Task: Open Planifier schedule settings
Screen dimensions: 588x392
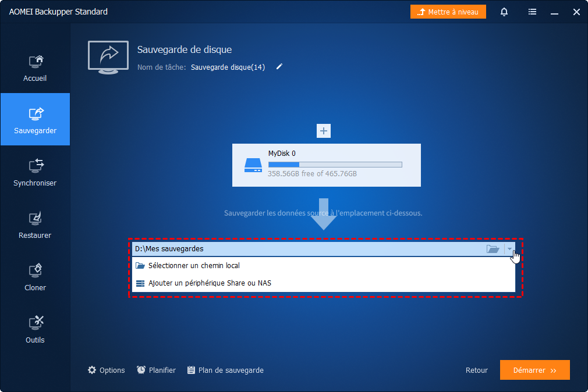Action: [156, 370]
